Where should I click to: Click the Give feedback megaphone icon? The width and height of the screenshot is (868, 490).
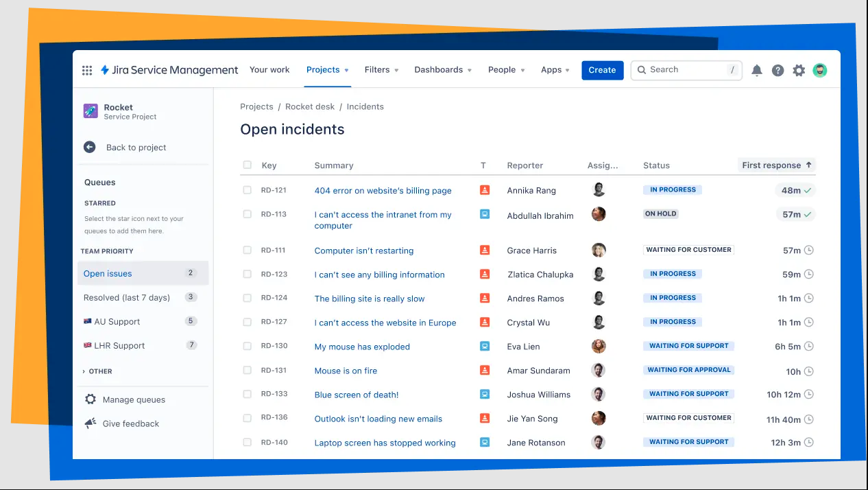[90, 423]
